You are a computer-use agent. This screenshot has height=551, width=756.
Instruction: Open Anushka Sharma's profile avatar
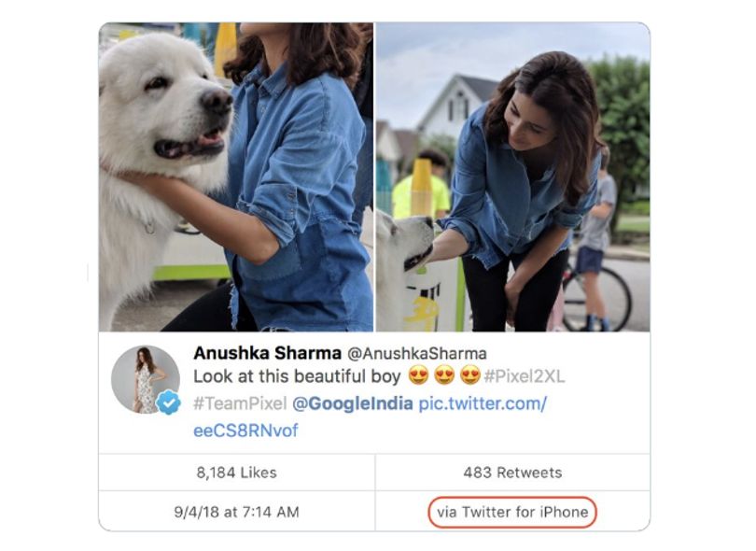145,379
